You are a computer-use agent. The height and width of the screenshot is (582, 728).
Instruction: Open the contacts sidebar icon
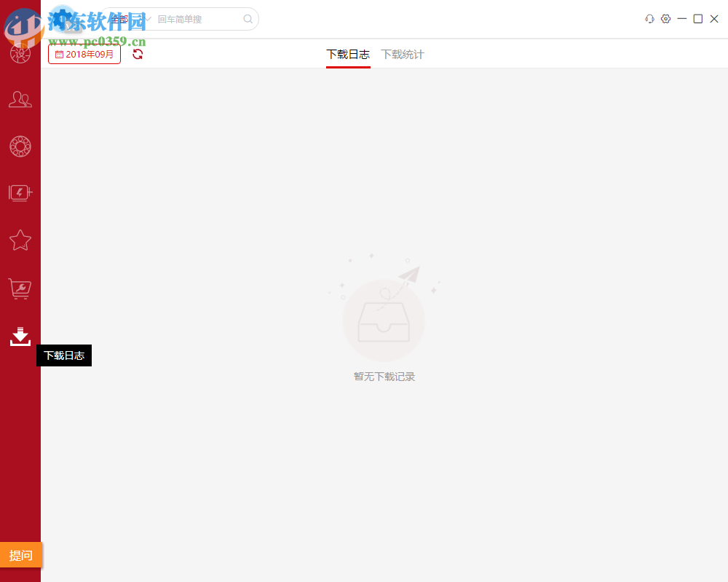[x=20, y=99]
